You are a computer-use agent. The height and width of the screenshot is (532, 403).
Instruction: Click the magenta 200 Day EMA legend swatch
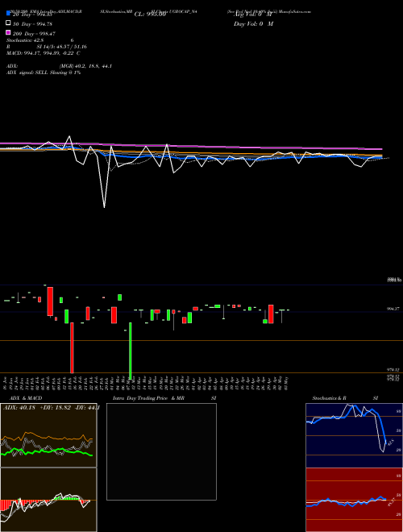tap(8, 32)
